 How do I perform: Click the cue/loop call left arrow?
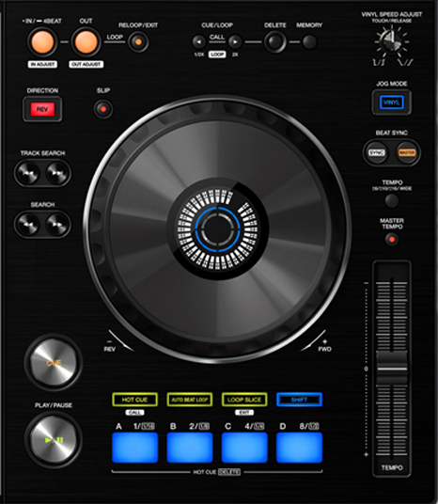tap(199, 41)
